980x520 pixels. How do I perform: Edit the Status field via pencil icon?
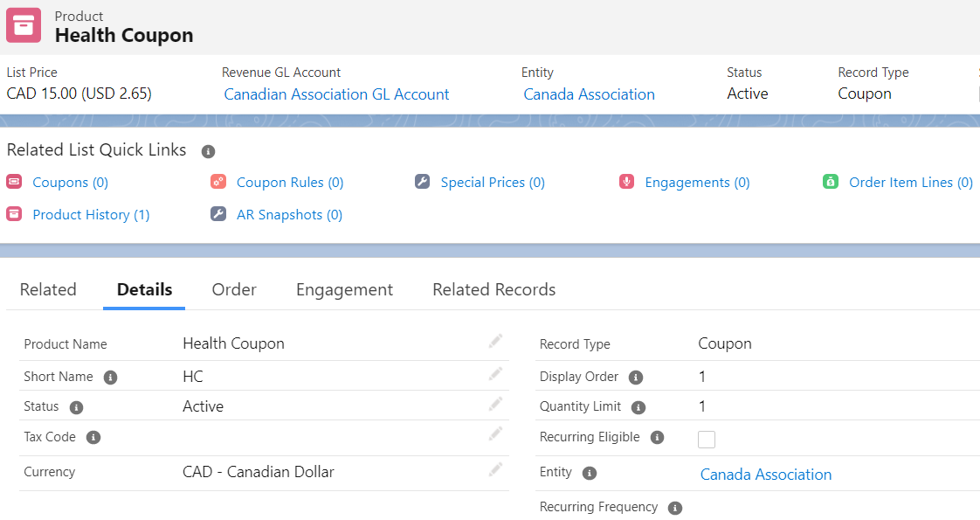pos(495,404)
